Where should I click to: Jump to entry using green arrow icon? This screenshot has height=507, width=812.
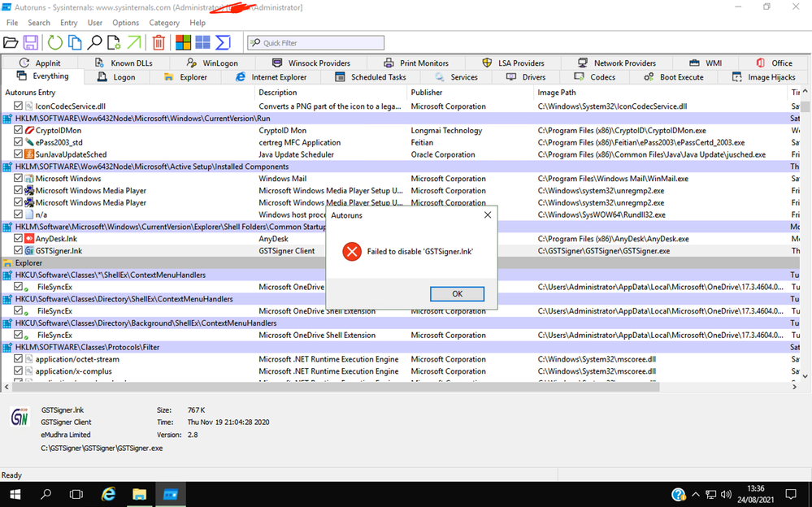[134, 42]
